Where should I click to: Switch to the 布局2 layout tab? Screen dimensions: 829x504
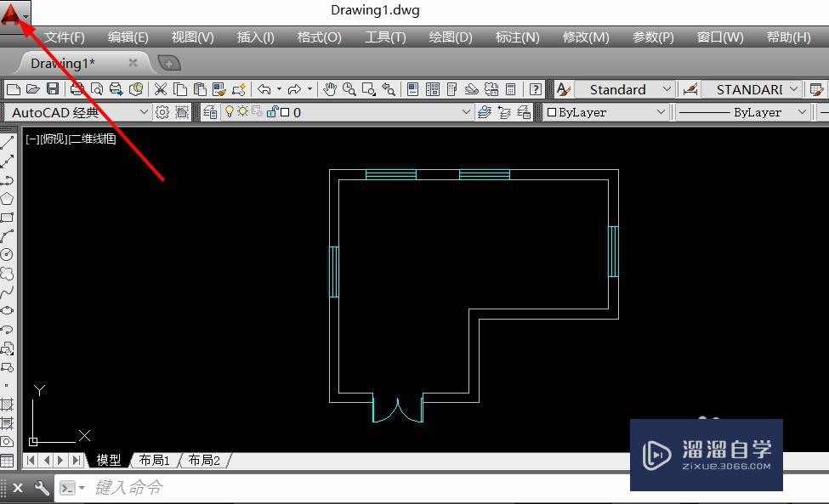pyautogui.click(x=203, y=460)
